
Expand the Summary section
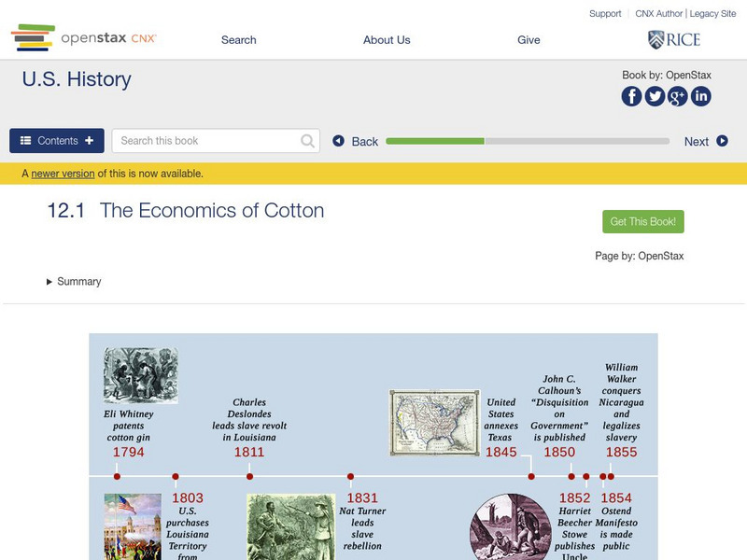coord(74,282)
